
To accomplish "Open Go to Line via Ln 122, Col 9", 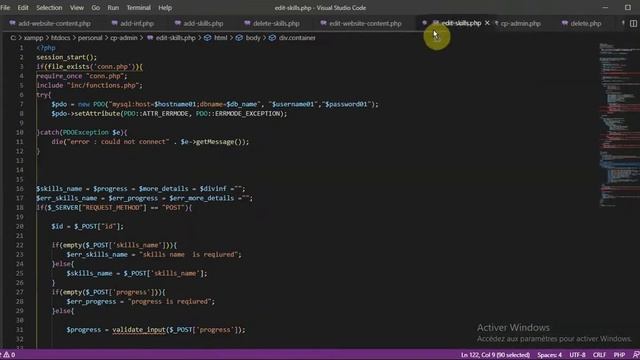I will pos(495,355).
